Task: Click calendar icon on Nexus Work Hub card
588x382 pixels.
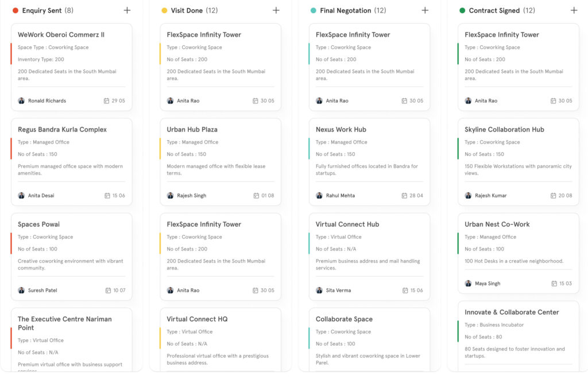Action: (x=405, y=196)
